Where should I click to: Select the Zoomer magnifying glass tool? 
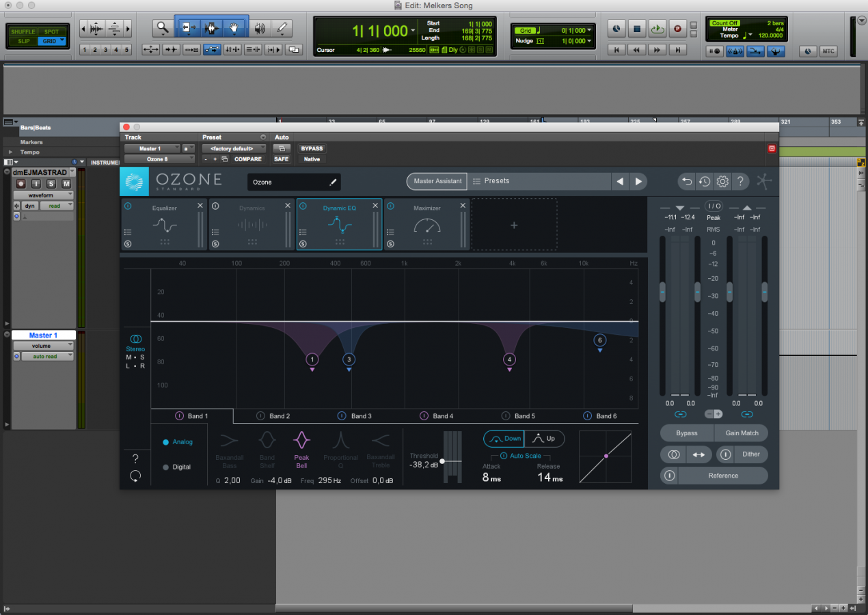162,28
